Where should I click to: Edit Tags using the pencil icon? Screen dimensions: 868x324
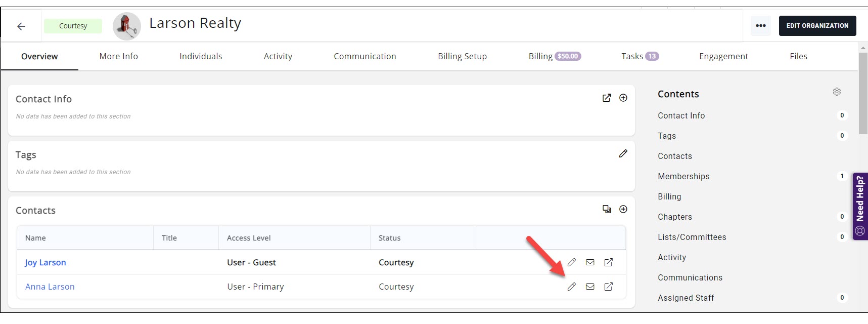pyautogui.click(x=623, y=153)
